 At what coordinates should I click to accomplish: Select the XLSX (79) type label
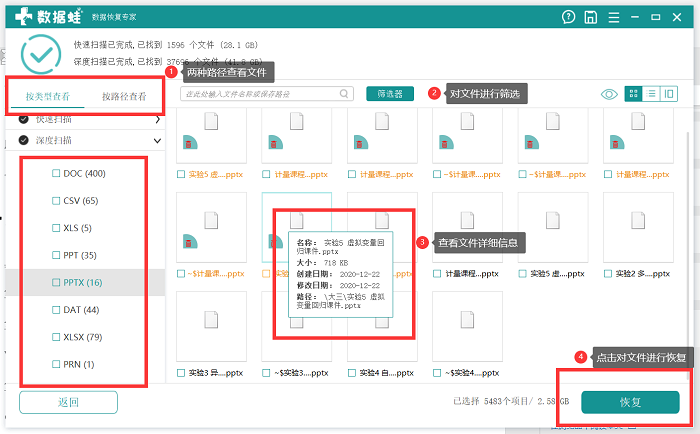83,337
